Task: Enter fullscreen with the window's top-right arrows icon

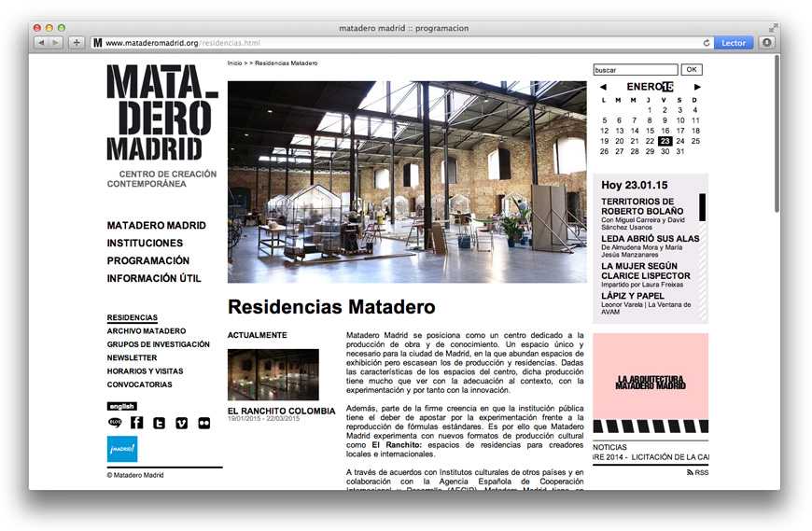Action: pos(773,28)
